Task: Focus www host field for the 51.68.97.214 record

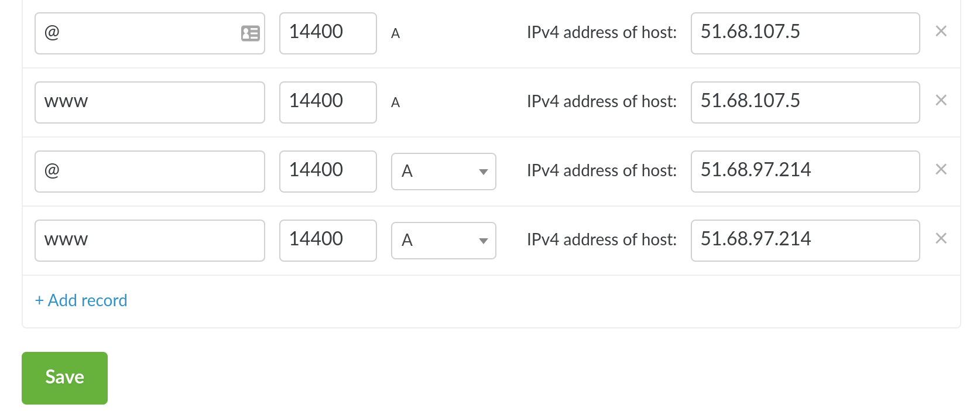Action: [149, 241]
